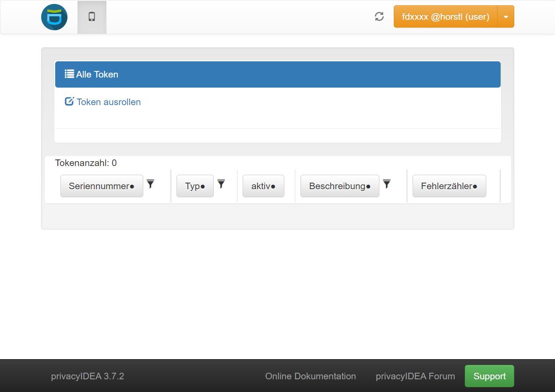Click the fdxxxx @horstl (user) button
Screen dimensions: 555x392
(x=445, y=17)
